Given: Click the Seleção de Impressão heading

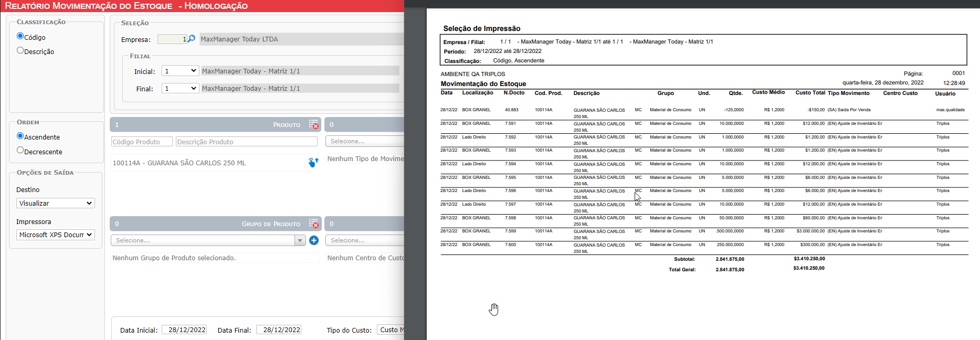Looking at the screenshot, I should [482, 28].
